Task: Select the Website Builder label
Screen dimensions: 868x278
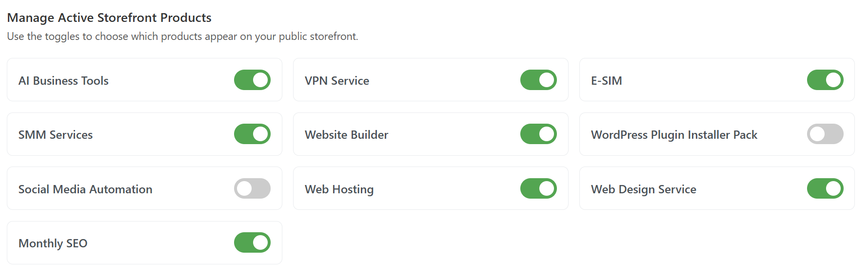Action: [x=346, y=135]
